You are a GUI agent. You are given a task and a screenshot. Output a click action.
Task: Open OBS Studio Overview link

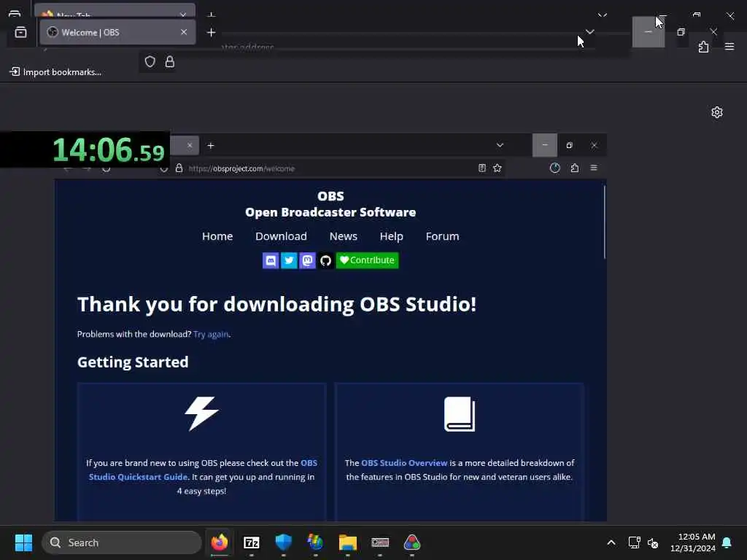[404, 463]
